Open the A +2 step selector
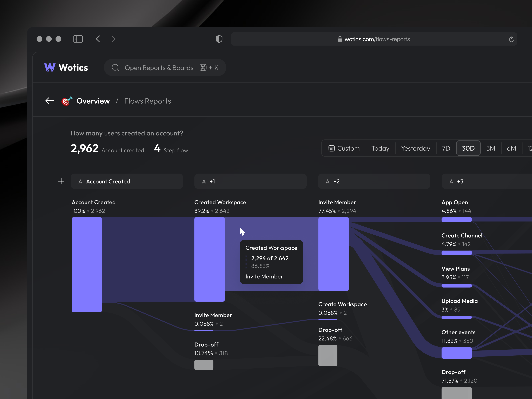 374,181
